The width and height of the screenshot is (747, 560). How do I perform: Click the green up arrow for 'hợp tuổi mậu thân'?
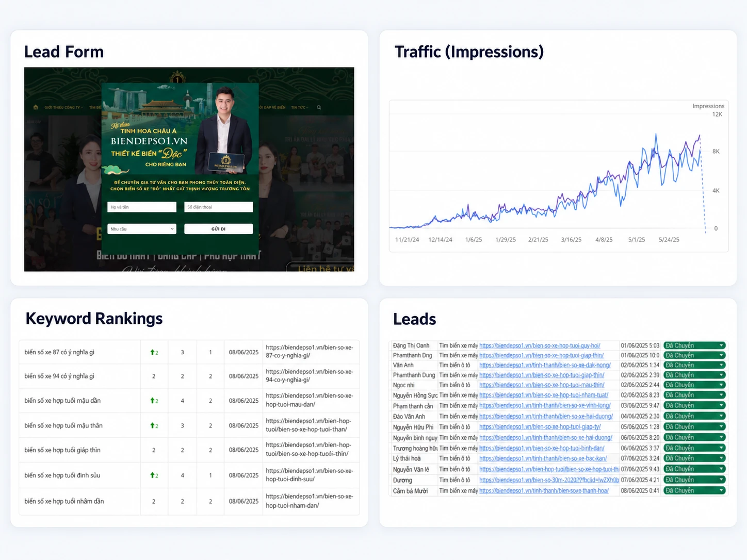coord(152,425)
